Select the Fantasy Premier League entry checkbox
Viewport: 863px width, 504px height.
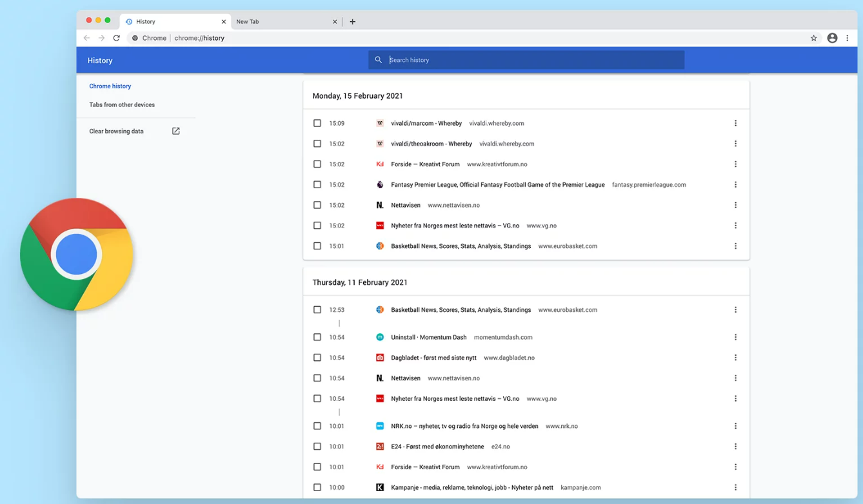tap(317, 184)
